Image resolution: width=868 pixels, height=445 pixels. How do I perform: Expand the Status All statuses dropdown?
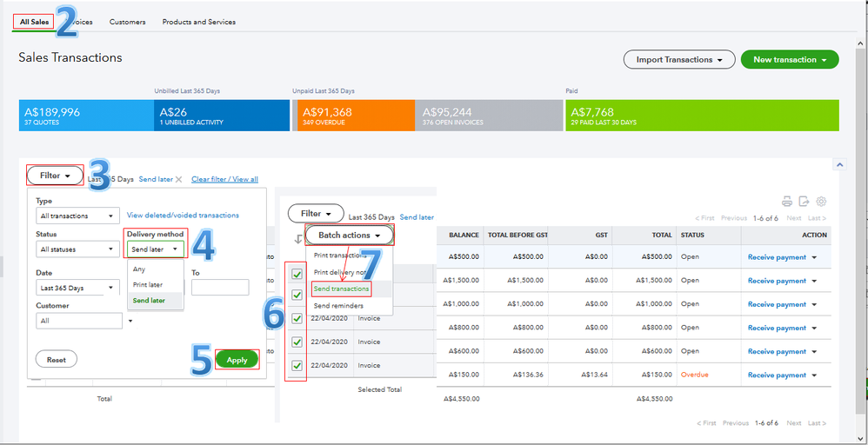pos(77,249)
